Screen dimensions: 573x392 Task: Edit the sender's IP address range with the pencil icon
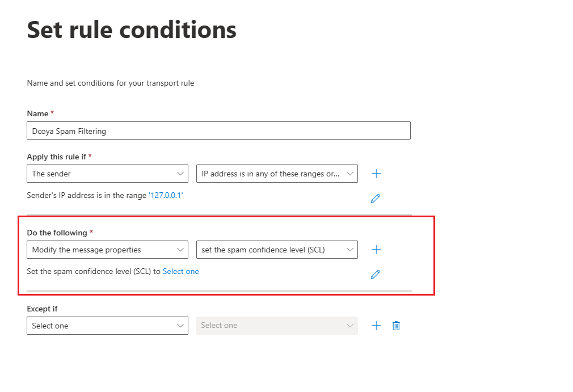point(376,199)
